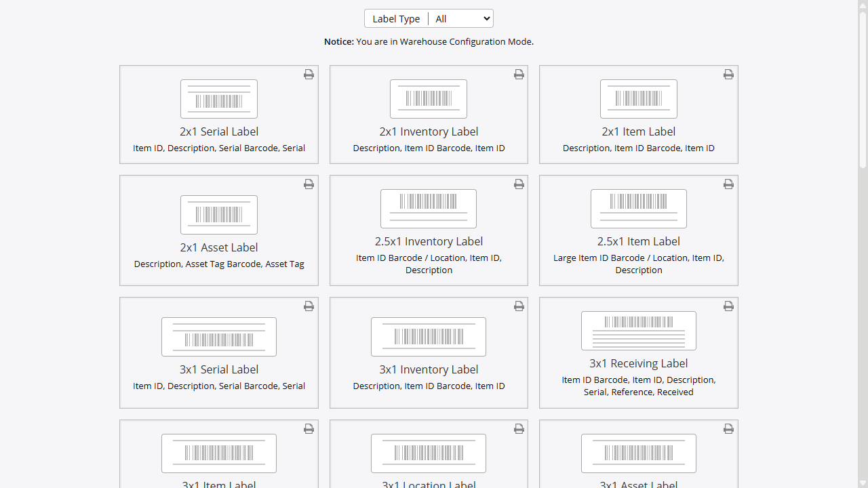Print the 2x1 Item Label
868x488 pixels.
(x=728, y=75)
